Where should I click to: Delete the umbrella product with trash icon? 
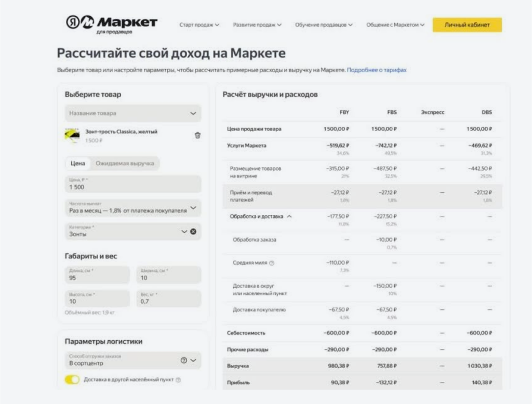(197, 135)
